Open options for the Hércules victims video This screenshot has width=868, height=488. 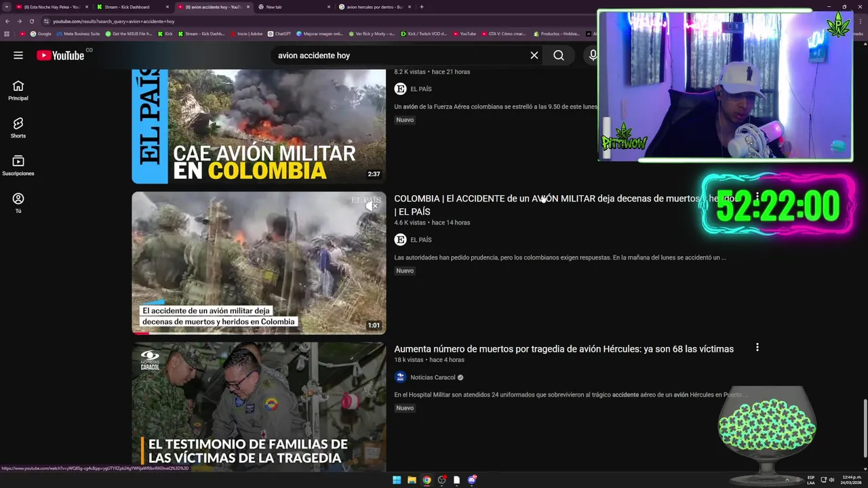click(757, 348)
